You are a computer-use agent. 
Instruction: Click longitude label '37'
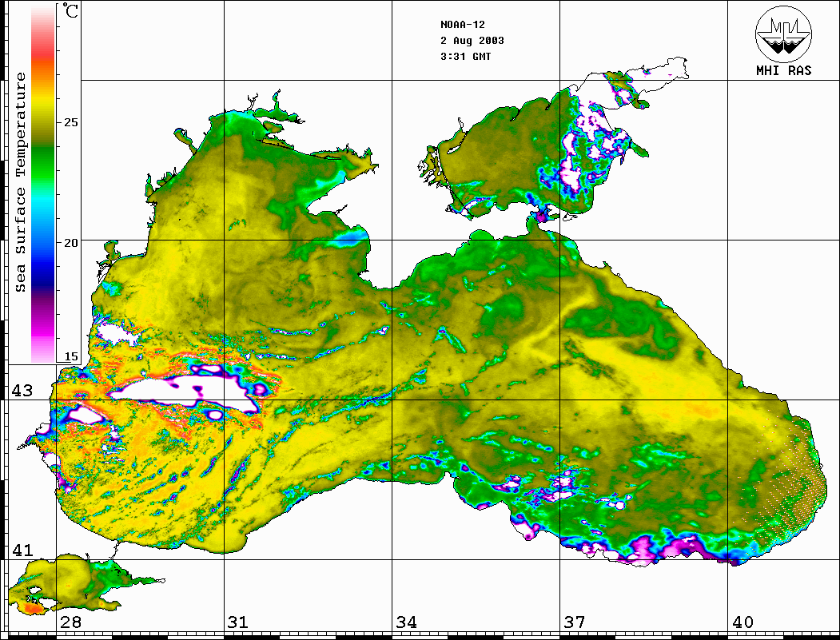pyautogui.click(x=575, y=622)
